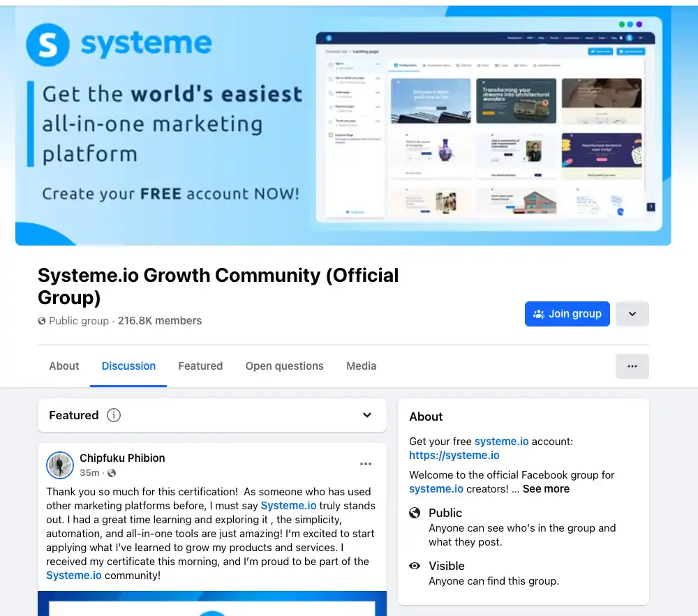Expand the group description via See more
The width and height of the screenshot is (698, 616).
(x=546, y=489)
